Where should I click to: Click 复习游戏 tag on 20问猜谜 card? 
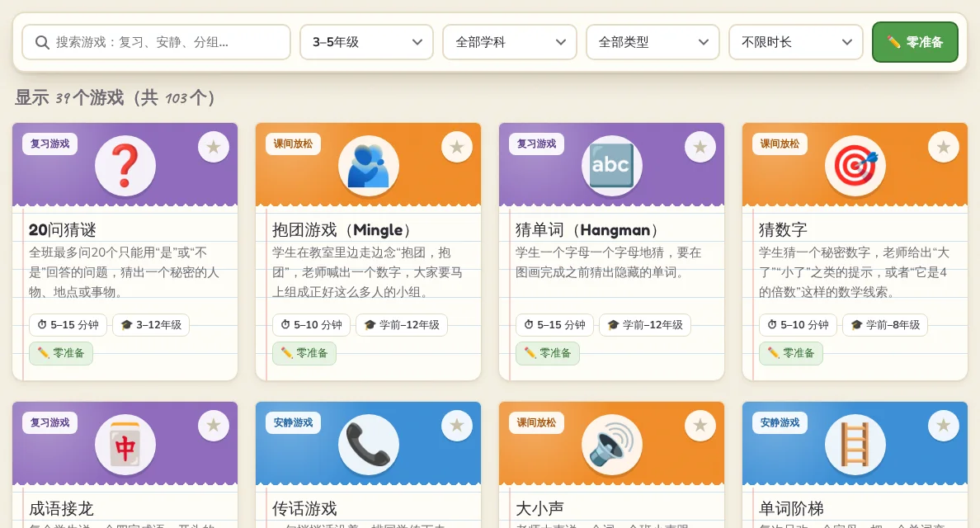pyautogui.click(x=50, y=144)
